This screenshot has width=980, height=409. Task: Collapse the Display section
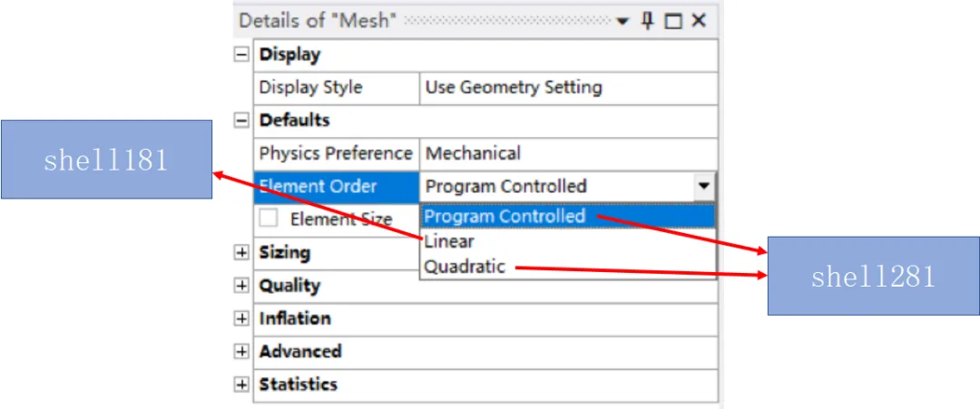(240, 55)
